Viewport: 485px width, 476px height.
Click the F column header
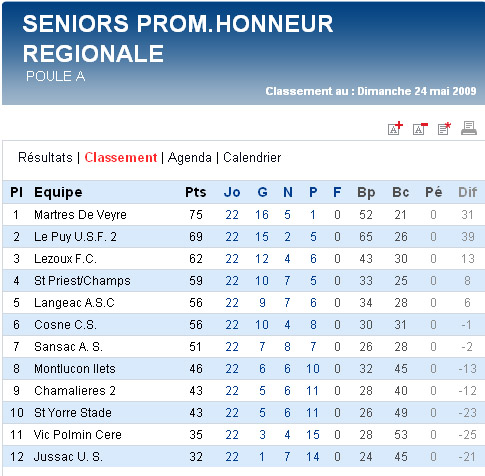tap(337, 192)
